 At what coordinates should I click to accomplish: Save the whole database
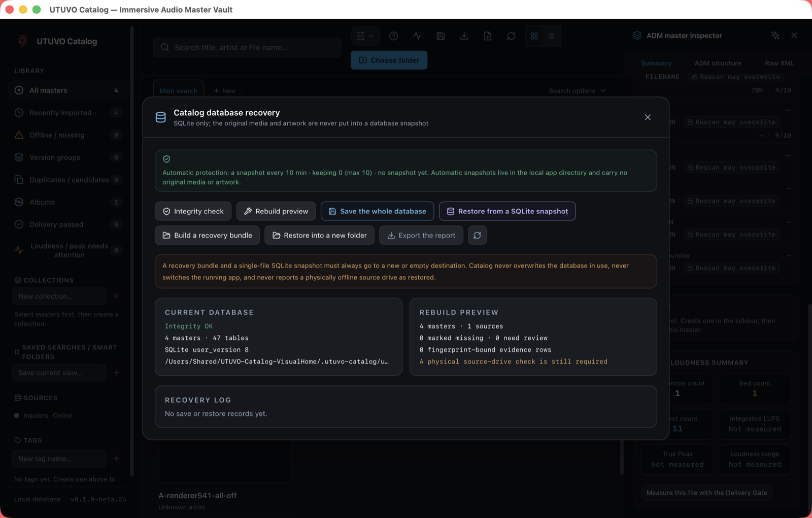[377, 211]
